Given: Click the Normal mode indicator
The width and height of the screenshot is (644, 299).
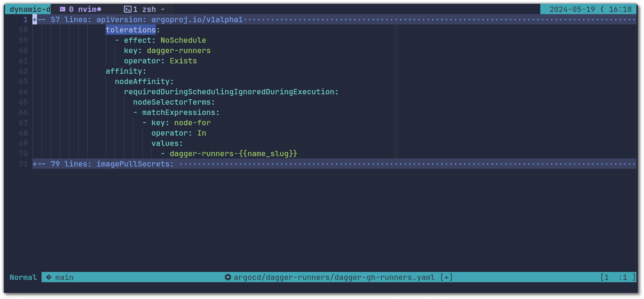Looking at the screenshot, I should [23, 277].
